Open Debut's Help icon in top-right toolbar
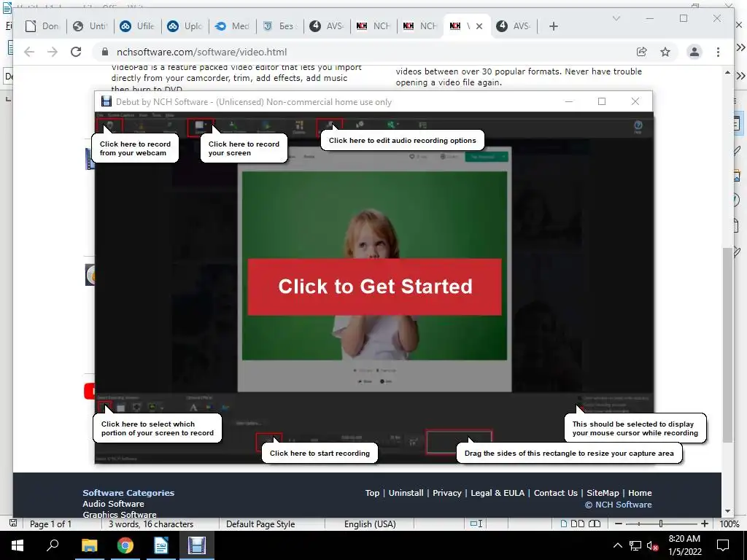The width and height of the screenshot is (747, 560). [638, 126]
